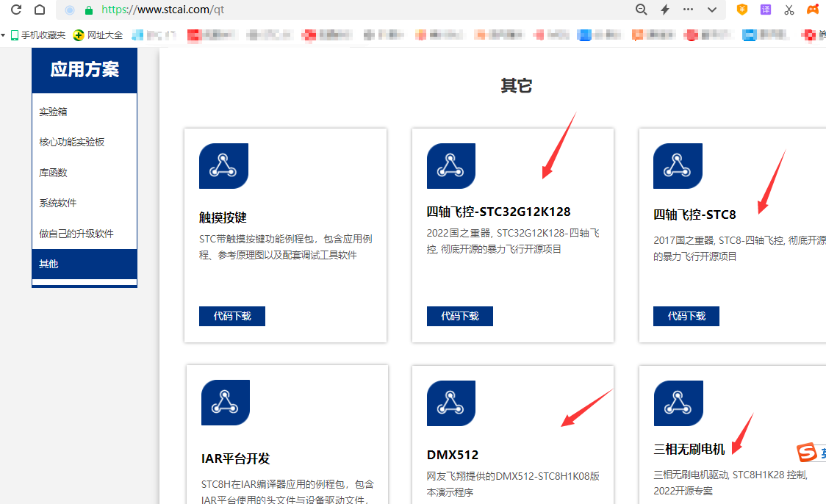Click the IAR平台开发 card icon
This screenshot has width=826, height=504.
click(226, 403)
